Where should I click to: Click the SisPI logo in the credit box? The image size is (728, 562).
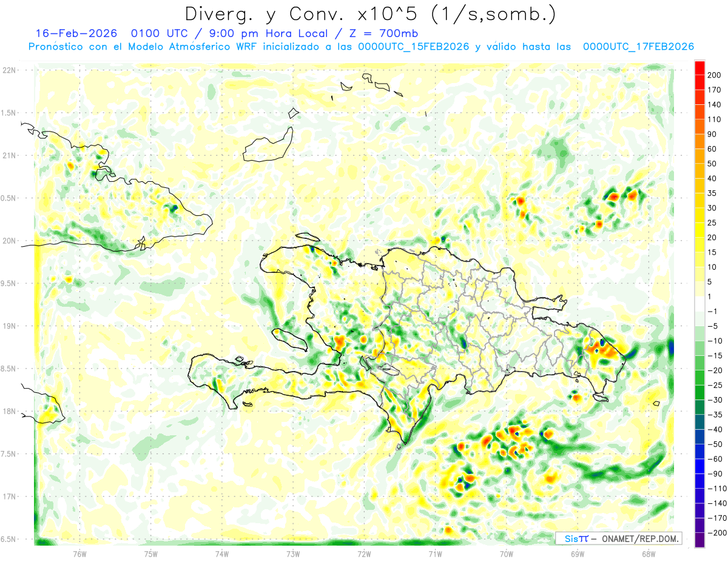point(576,538)
